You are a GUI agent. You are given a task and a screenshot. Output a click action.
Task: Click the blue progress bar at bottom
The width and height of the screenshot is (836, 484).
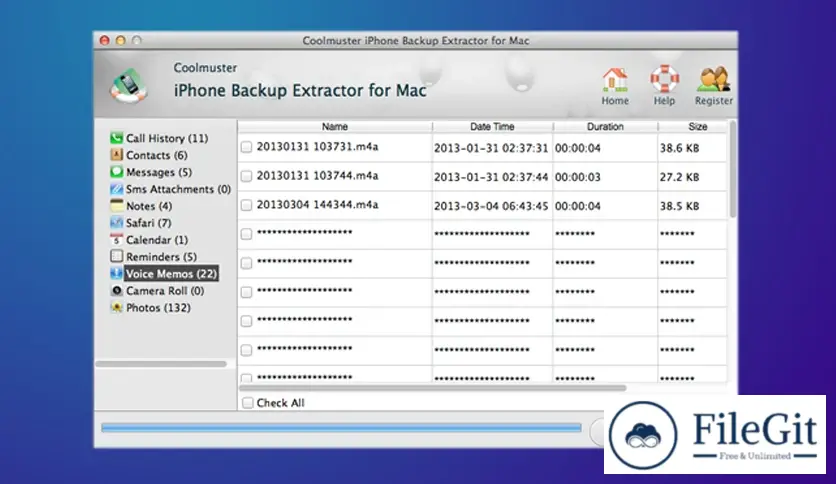340,427
